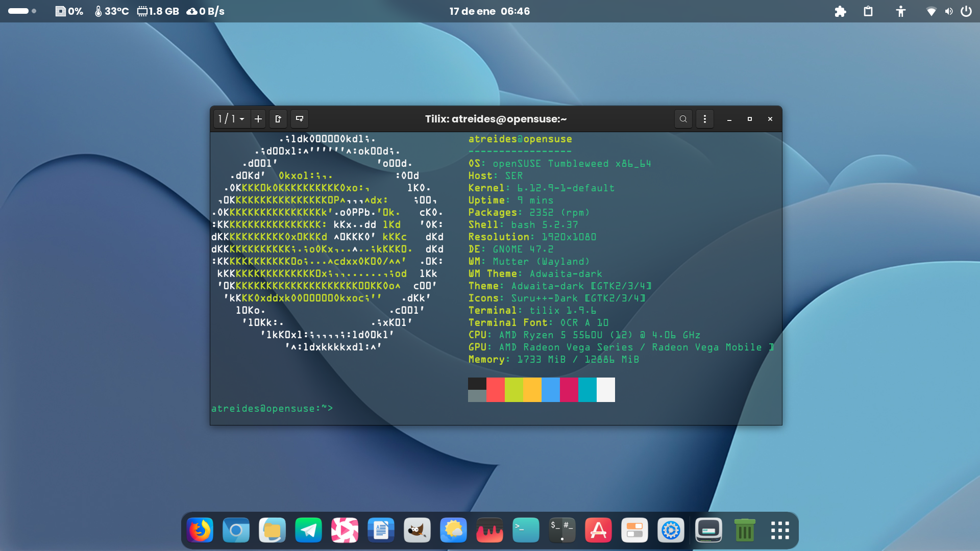Click the CPU: AMD Ryzen 5 line

[x=584, y=335]
